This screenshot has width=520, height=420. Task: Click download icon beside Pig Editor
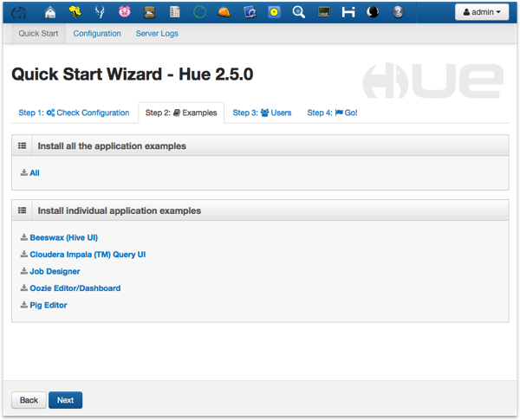click(24, 305)
